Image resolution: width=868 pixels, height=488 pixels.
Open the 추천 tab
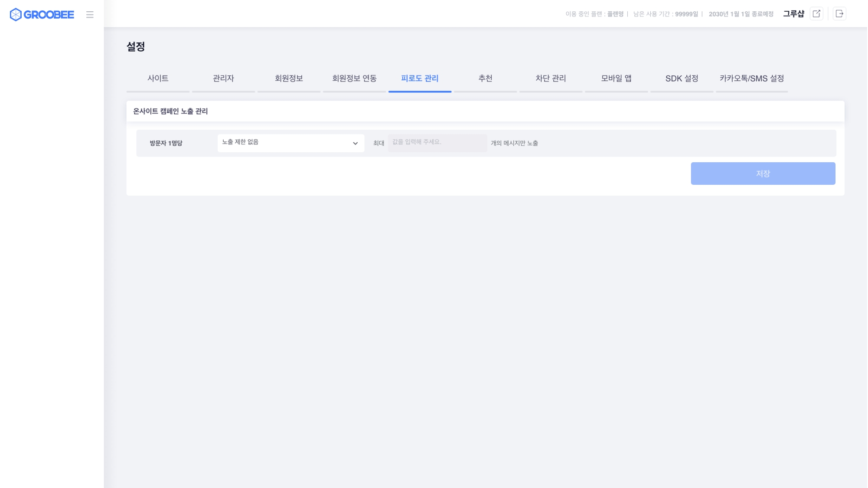[x=485, y=79]
